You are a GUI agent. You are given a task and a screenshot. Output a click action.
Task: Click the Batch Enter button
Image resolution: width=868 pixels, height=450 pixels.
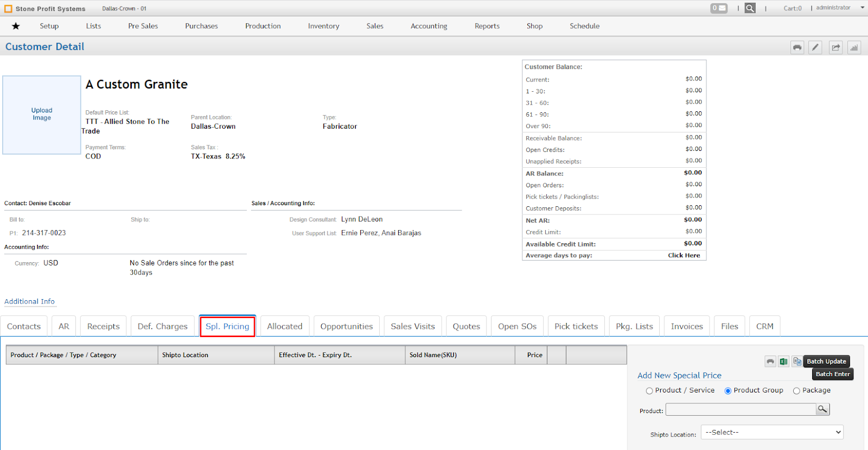pyautogui.click(x=833, y=374)
